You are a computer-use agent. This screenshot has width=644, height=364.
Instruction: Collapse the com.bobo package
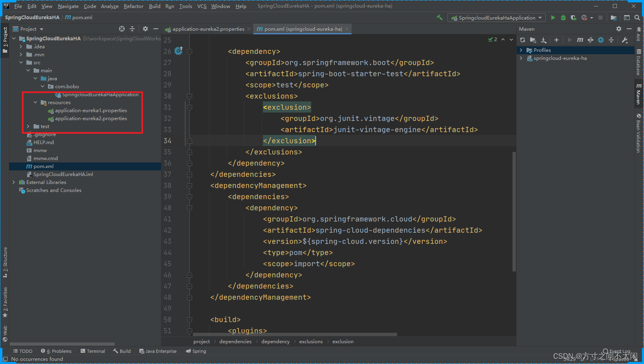[42, 87]
